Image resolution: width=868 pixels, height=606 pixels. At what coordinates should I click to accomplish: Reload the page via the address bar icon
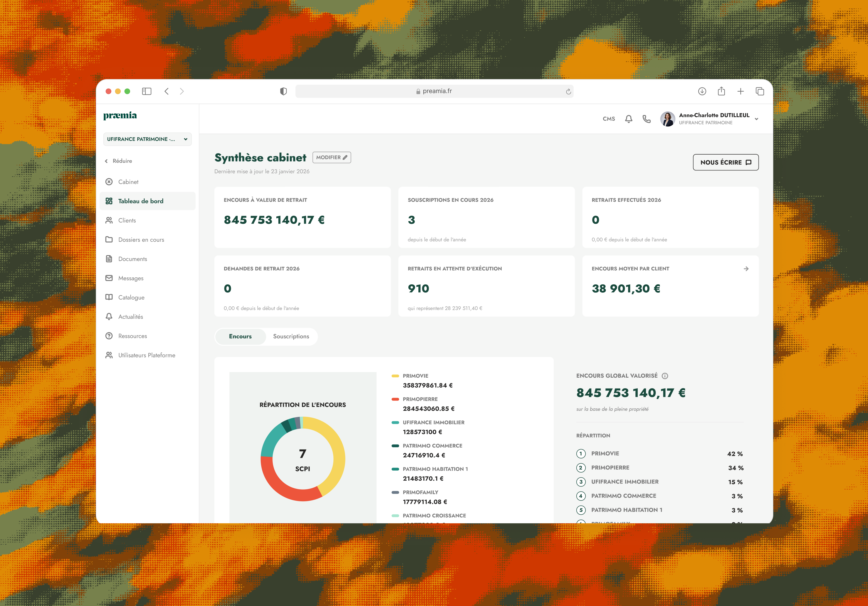click(568, 92)
